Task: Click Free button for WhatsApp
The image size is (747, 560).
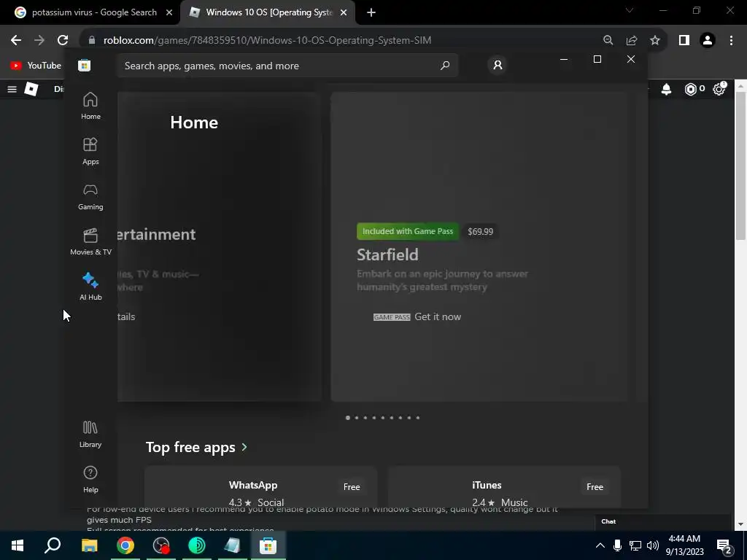Action: [x=352, y=486]
